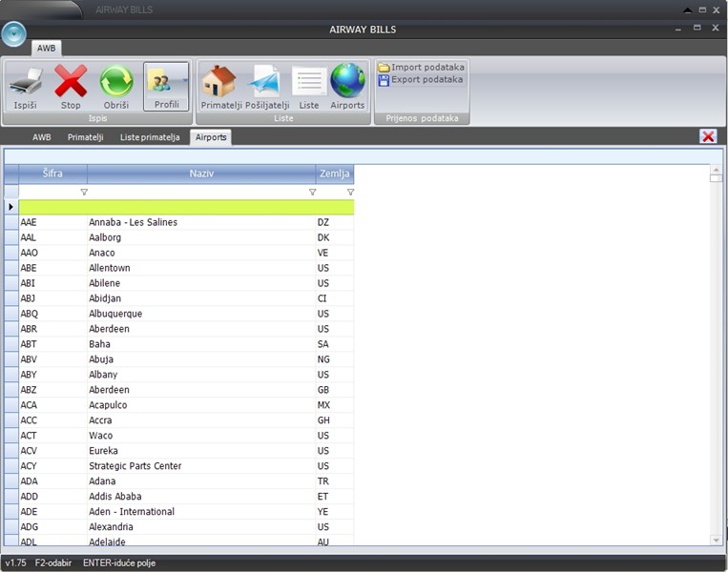Screen dimensions: 728x572
Task: Select the Waco name cell
Action: click(201, 436)
